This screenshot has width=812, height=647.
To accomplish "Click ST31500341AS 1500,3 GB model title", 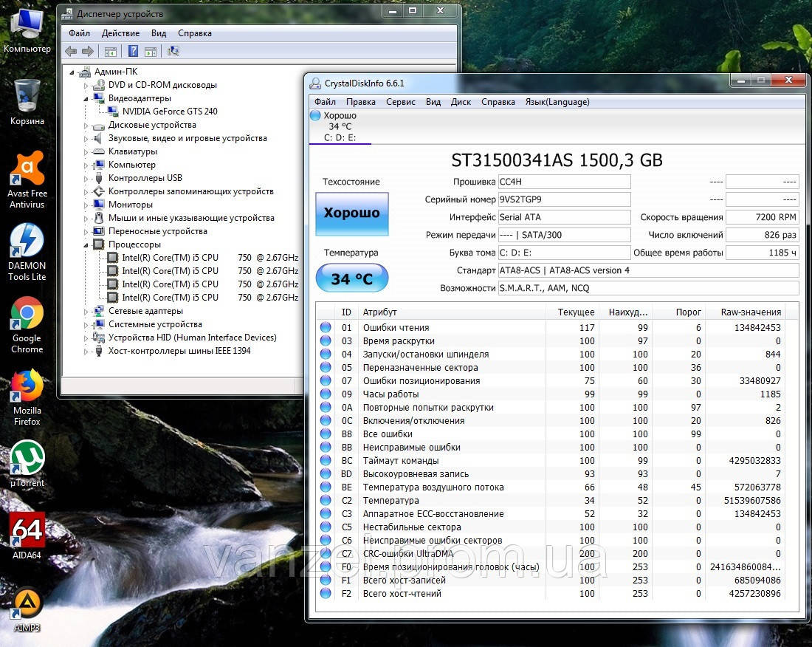I will point(557,160).
